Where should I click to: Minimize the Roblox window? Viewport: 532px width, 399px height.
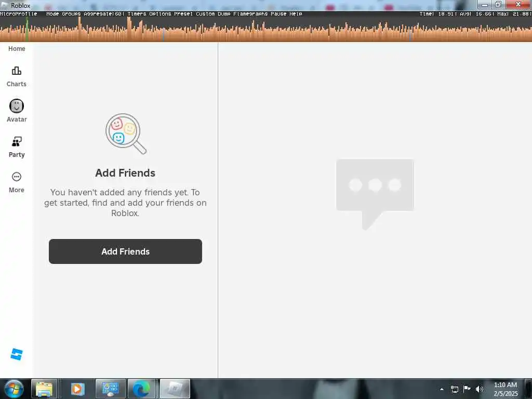pyautogui.click(x=485, y=5)
